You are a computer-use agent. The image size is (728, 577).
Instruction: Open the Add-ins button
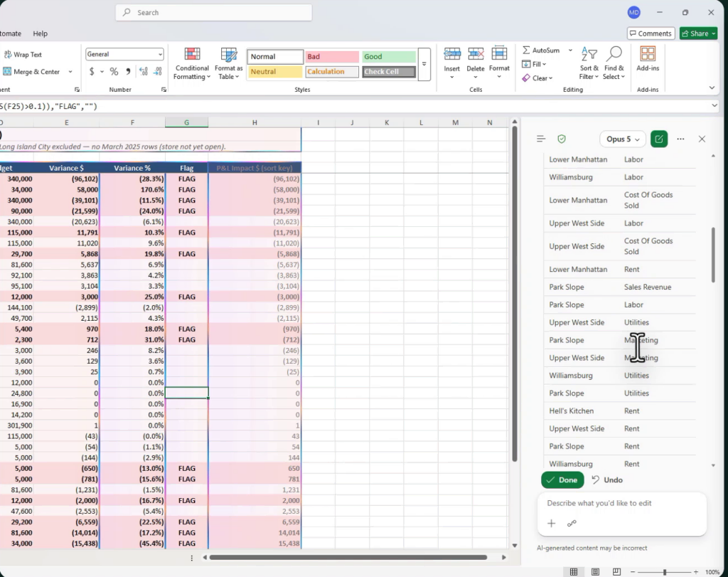648,60
